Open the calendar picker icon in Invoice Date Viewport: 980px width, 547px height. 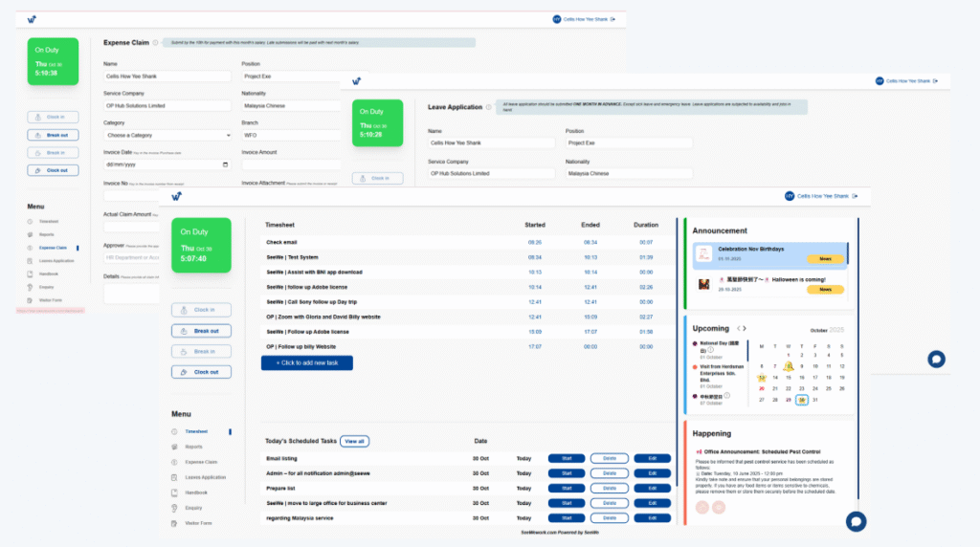point(225,164)
